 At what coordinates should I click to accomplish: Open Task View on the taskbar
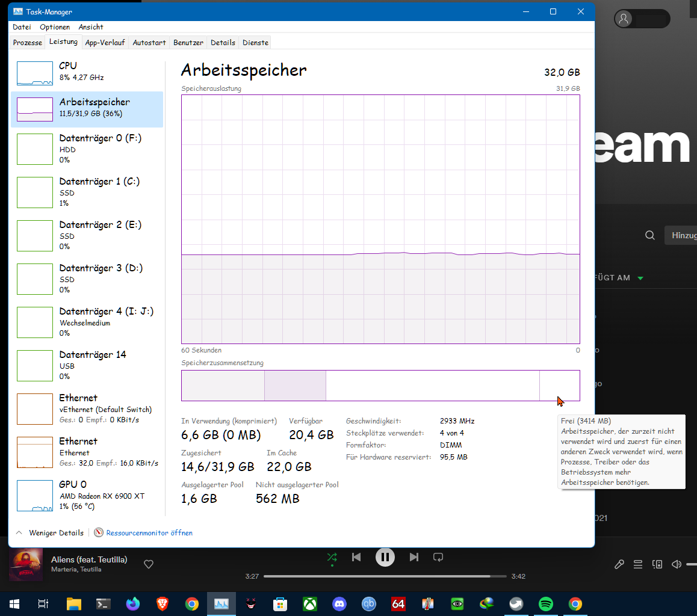pyautogui.click(x=43, y=604)
